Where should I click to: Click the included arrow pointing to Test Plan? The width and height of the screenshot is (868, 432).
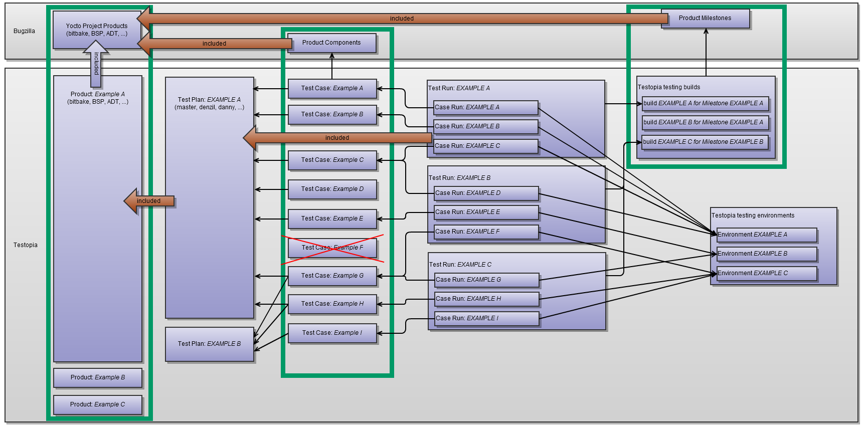click(337, 138)
